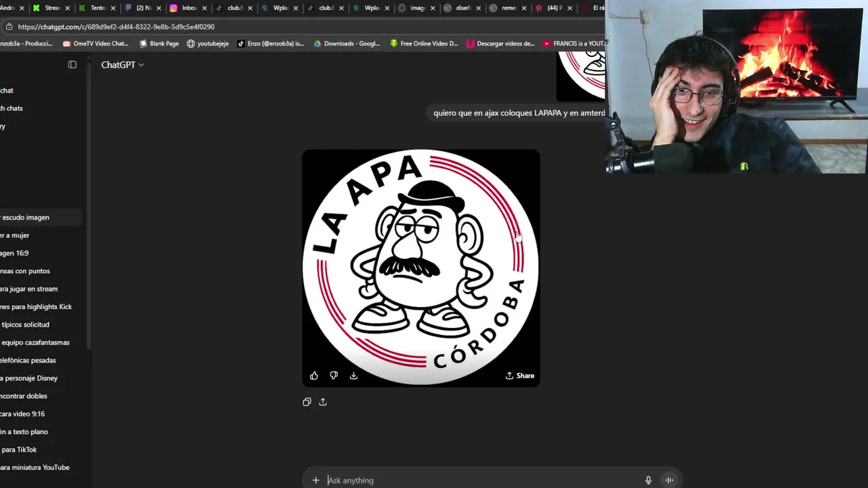This screenshot has height=488, width=868.
Task: Click the plus attach icon in composer
Action: [315, 481]
